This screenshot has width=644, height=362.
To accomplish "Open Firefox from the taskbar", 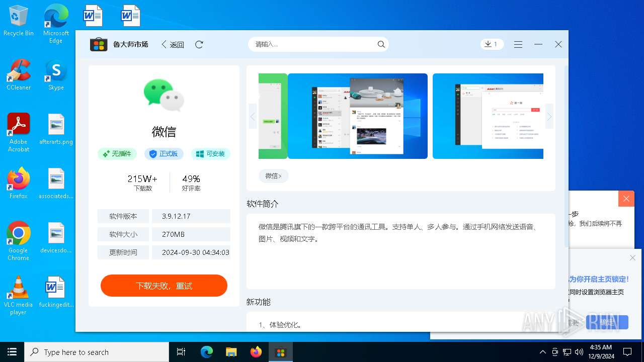I will (256, 352).
